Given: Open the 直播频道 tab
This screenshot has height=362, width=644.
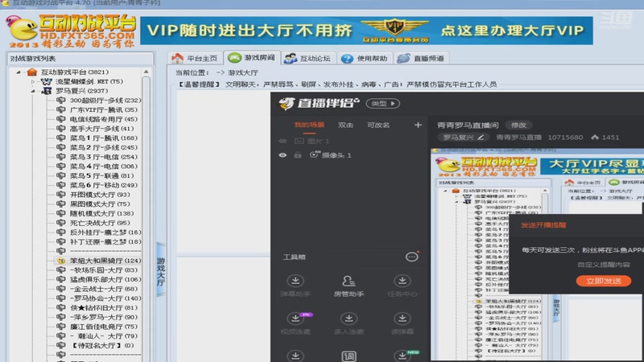Looking at the screenshot, I should pyautogui.click(x=421, y=58).
